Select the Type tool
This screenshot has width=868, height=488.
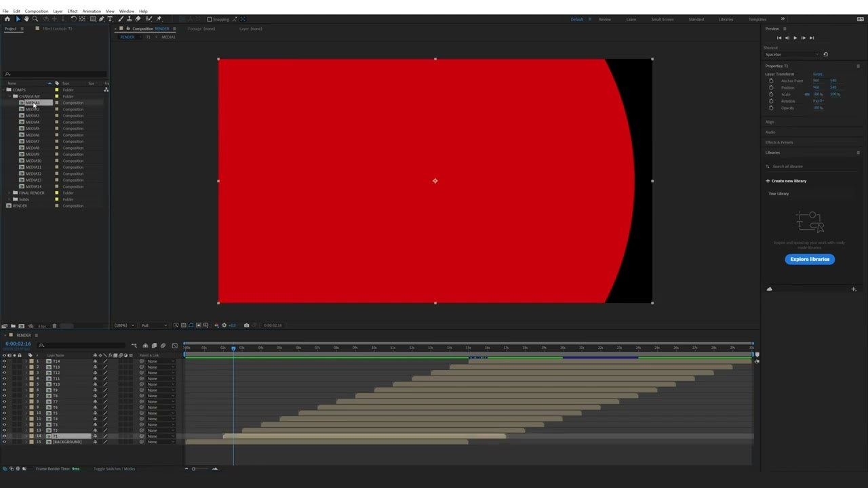pyautogui.click(x=109, y=19)
